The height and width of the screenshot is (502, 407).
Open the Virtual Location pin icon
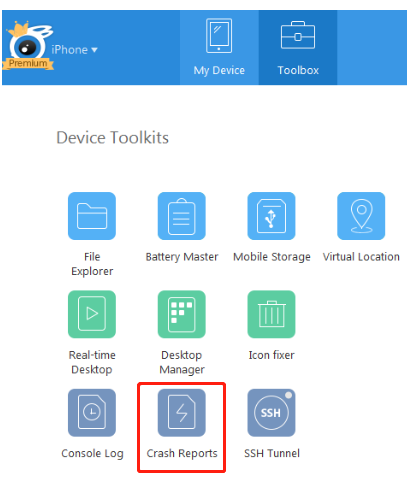pyautogui.click(x=361, y=216)
